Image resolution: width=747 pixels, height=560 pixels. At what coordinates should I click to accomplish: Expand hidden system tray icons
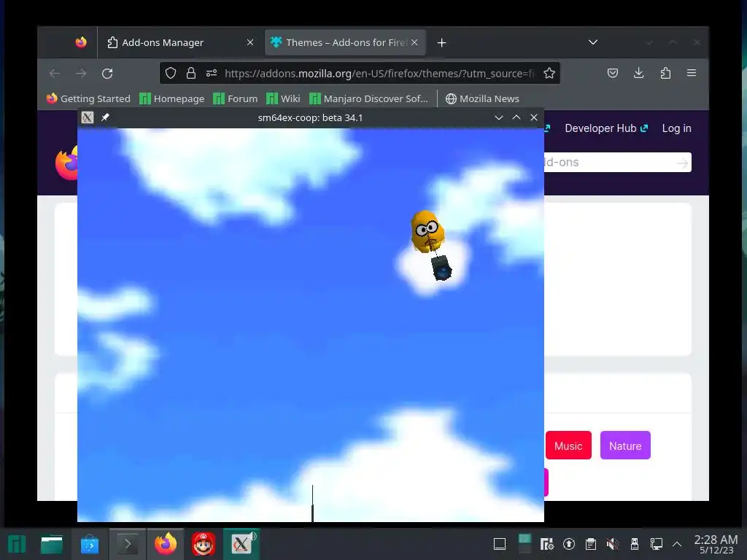[676, 544]
